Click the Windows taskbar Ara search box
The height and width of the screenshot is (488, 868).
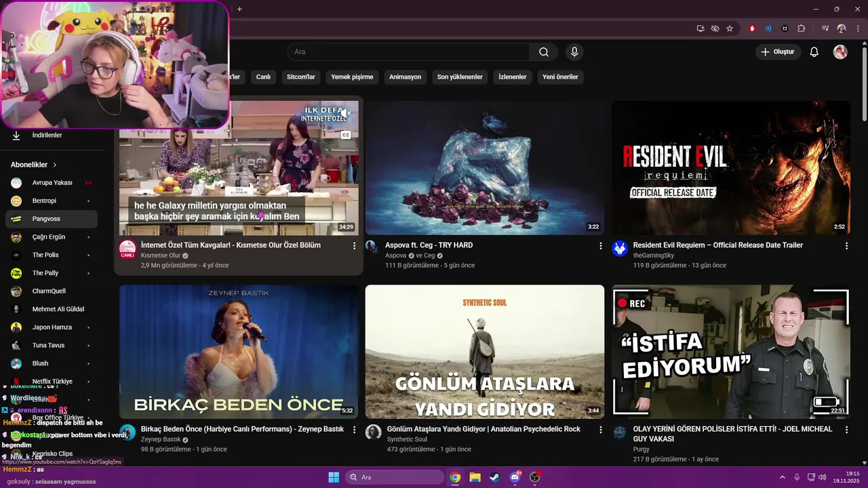pyautogui.click(x=395, y=477)
